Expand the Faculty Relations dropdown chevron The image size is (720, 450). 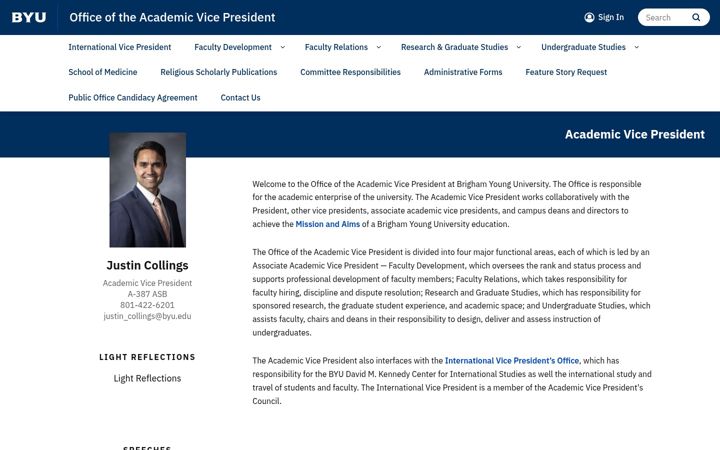379,47
